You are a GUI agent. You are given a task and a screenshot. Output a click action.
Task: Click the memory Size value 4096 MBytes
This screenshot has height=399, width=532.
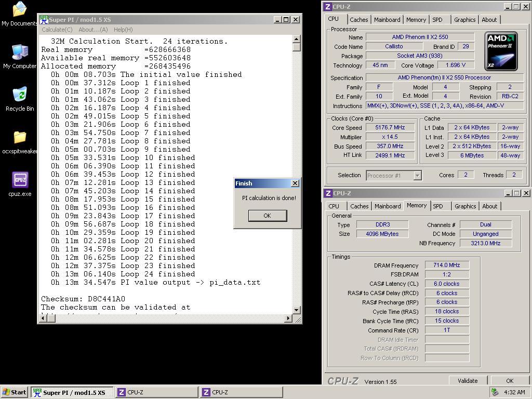pyautogui.click(x=383, y=234)
